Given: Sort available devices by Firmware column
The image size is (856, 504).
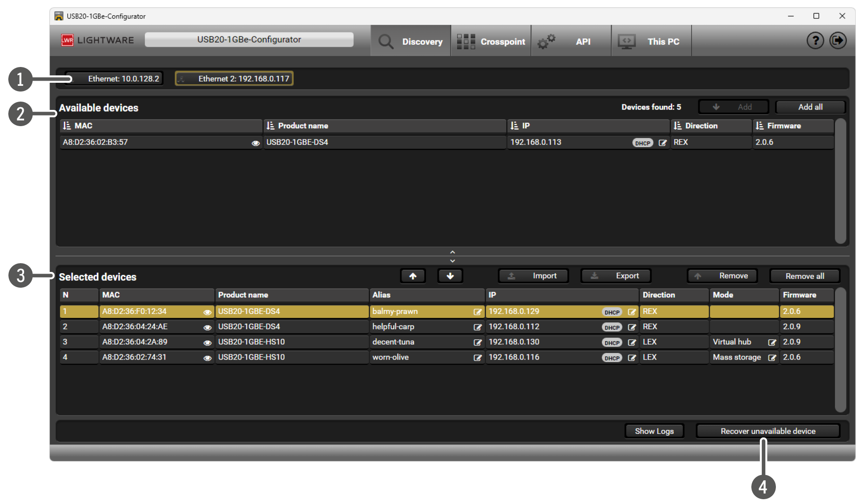Looking at the screenshot, I should [x=760, y=126].
